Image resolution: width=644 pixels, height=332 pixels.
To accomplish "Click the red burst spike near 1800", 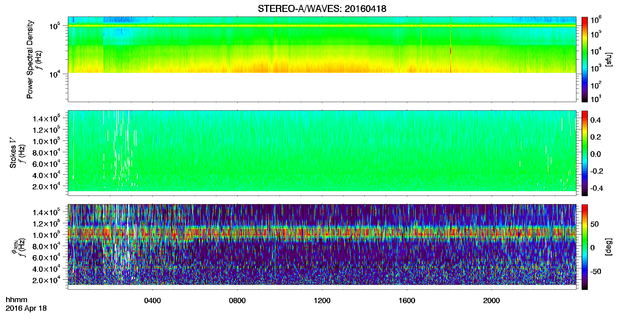I will [451, 51].
